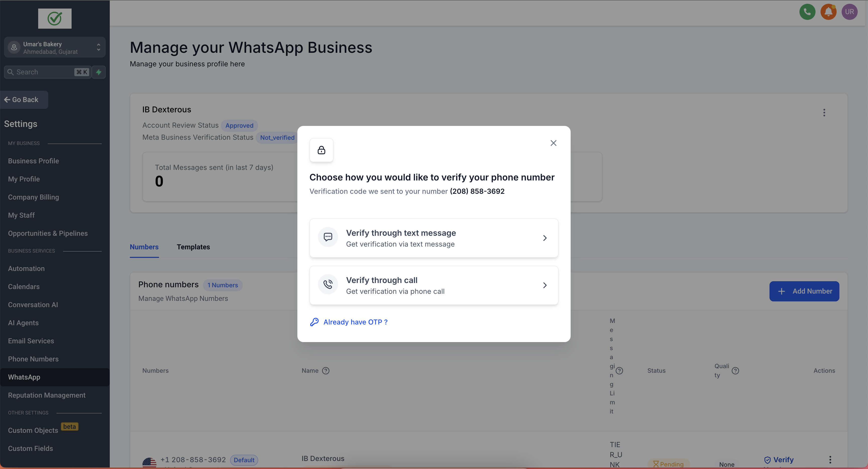Screen dimensions: 868x469
Task: Click the Messaging Limit help icon
Action: pyautogui.click(x=619, y=370)
